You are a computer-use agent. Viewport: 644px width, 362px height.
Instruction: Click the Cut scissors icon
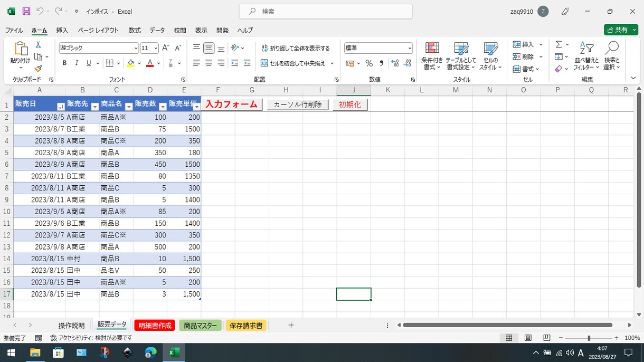point(38,45)
